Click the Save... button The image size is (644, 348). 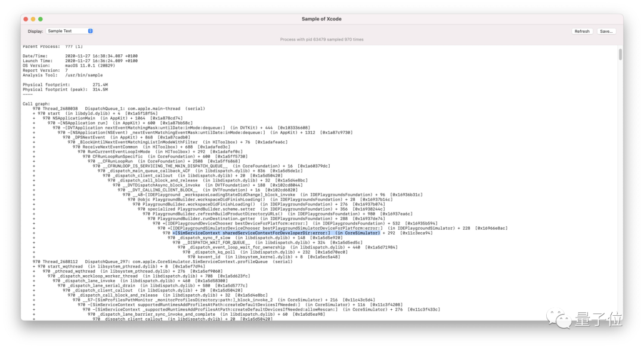pyautogui.click(x=606, y=31)
